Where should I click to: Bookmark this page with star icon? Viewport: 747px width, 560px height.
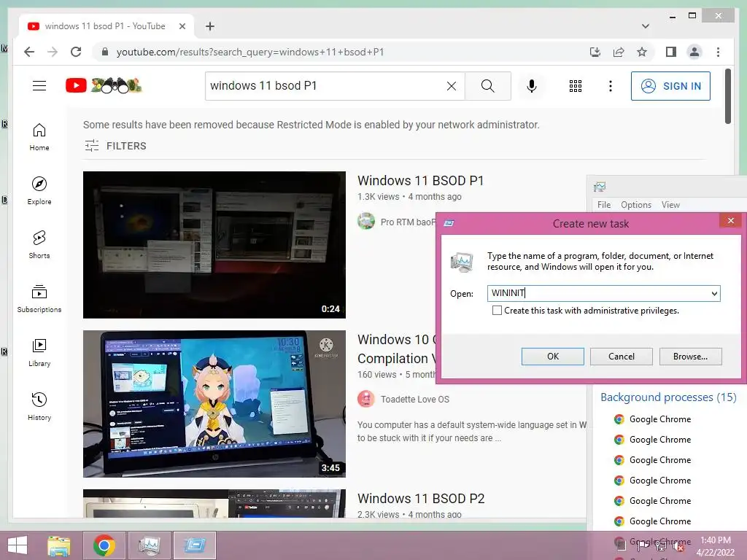tap(642, 52)
